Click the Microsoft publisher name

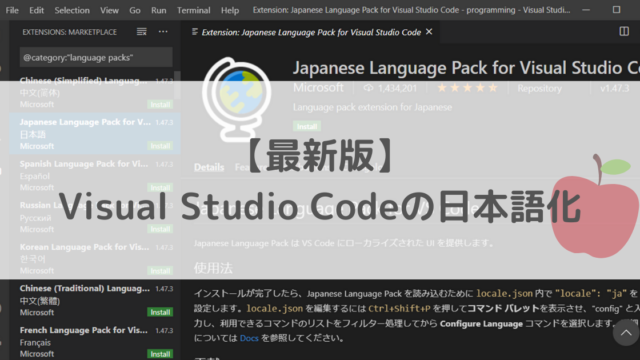318,88
